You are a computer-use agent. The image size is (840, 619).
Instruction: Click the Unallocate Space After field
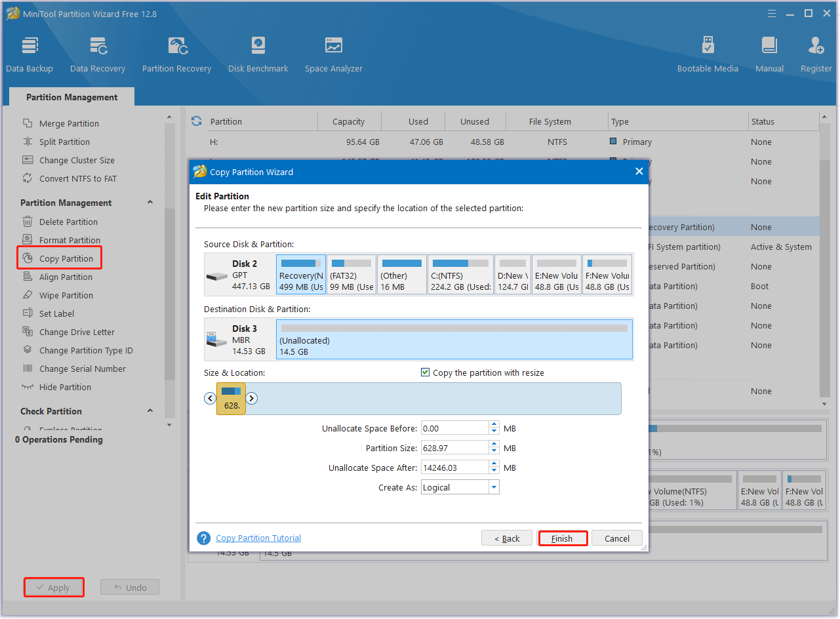click(454, 468)
